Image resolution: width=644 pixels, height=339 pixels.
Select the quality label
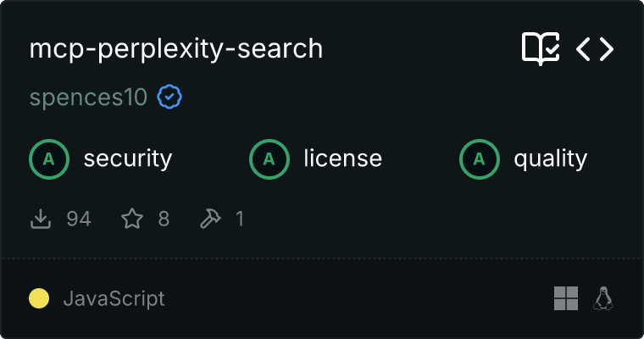point(550,159)
